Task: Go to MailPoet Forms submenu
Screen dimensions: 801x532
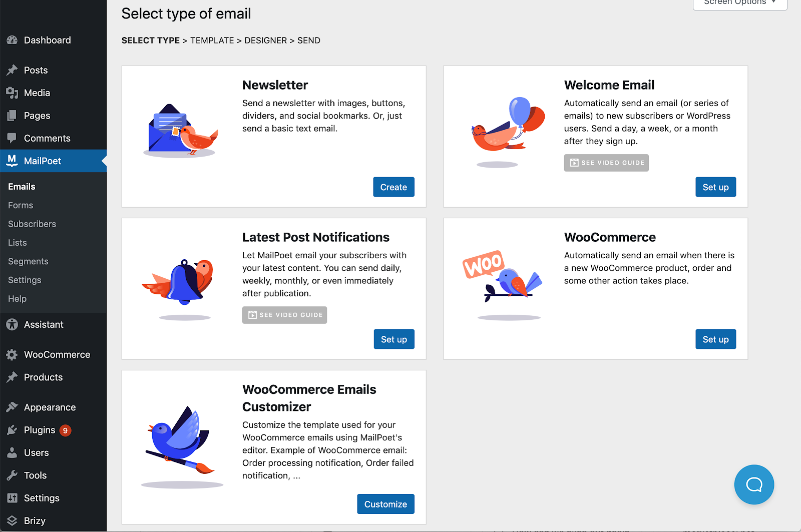Action: 21,205
